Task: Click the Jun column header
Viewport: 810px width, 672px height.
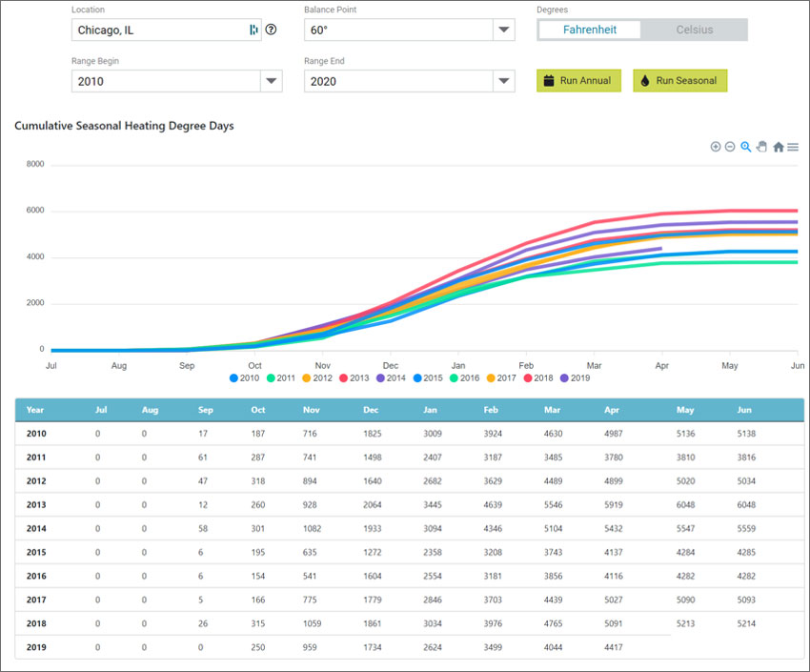Action: click(x=744, y=410)
